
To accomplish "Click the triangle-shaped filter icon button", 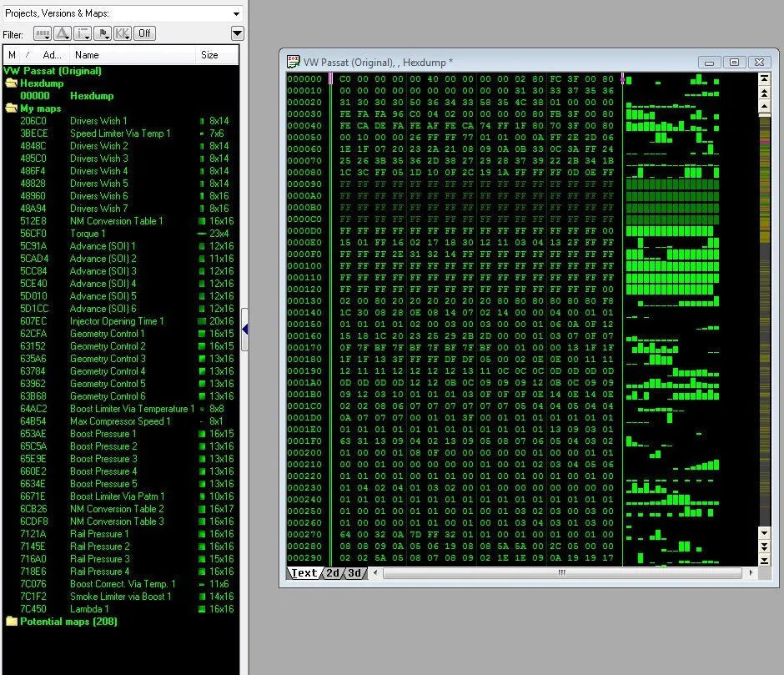I will (x=63, y=33).
